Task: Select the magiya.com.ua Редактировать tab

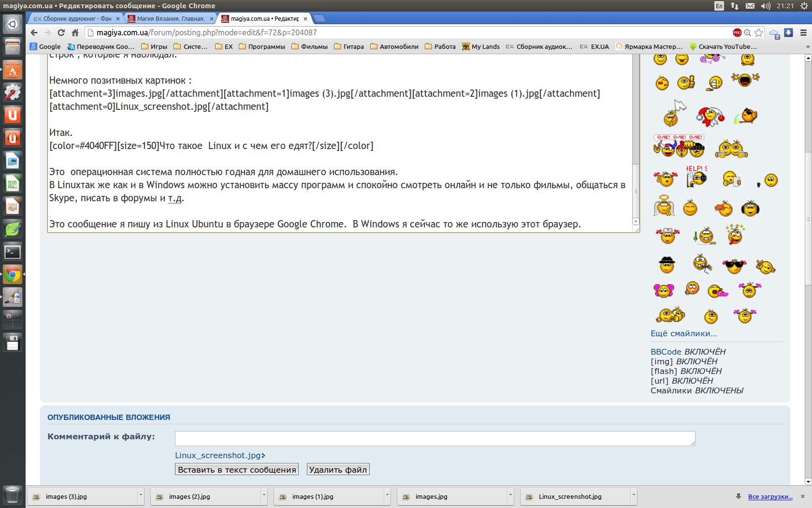Action: [264, 18]
